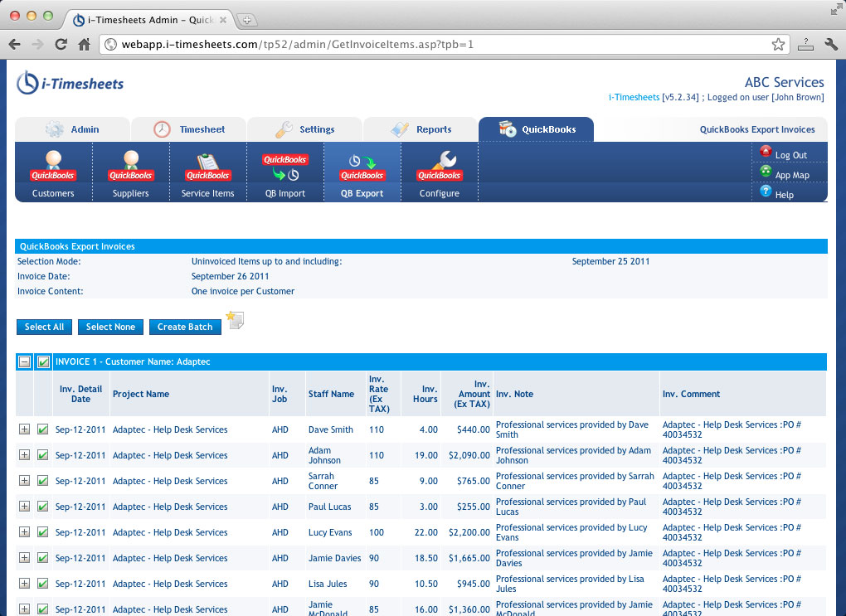This screenshot has height=616, width=846.
Task: Expand the Sarrah Conner row
Action: [x=24, y=481]
